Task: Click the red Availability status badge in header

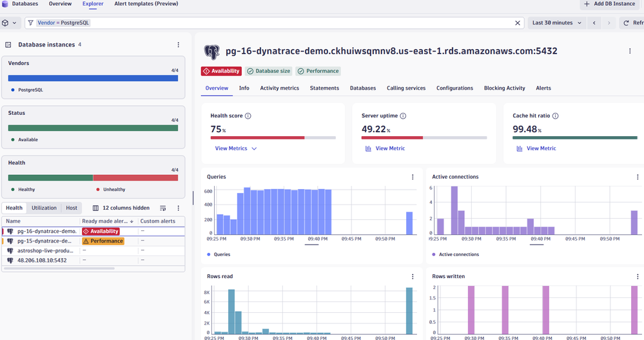Action: 221,71
